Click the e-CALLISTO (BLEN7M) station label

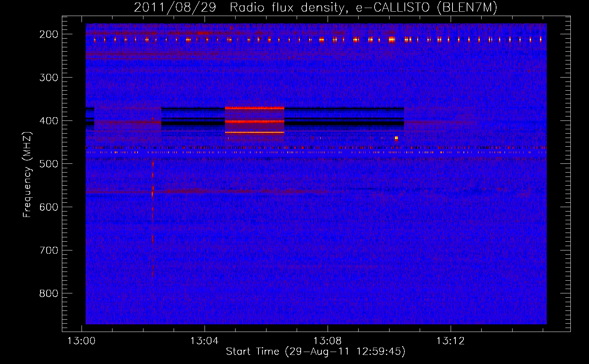426,8
